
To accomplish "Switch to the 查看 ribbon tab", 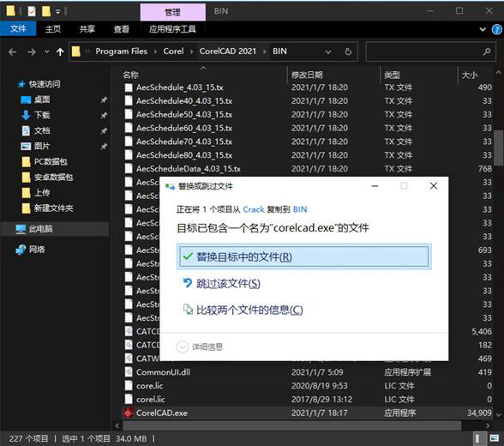I will 122,29.
